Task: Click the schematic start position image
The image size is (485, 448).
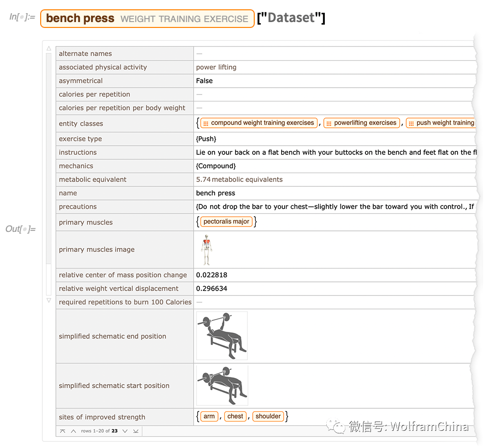Action: 222,385
